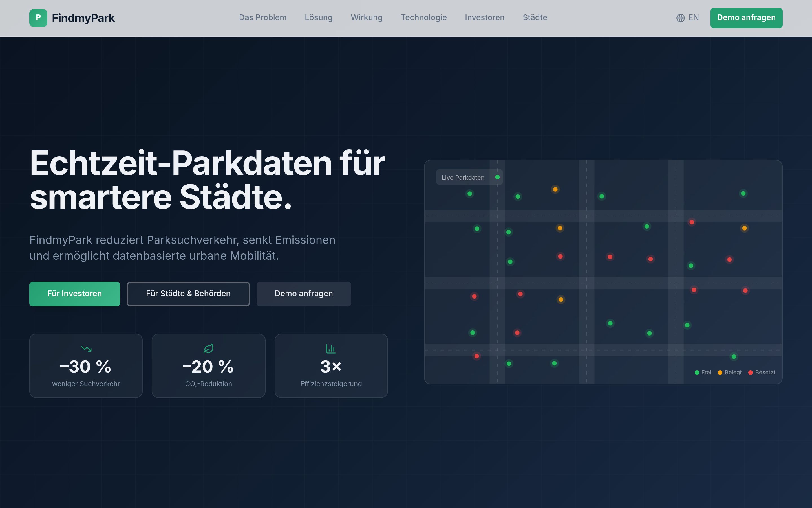
Task: Open the Das Problem nav item
Action: [x=263, y=18]
